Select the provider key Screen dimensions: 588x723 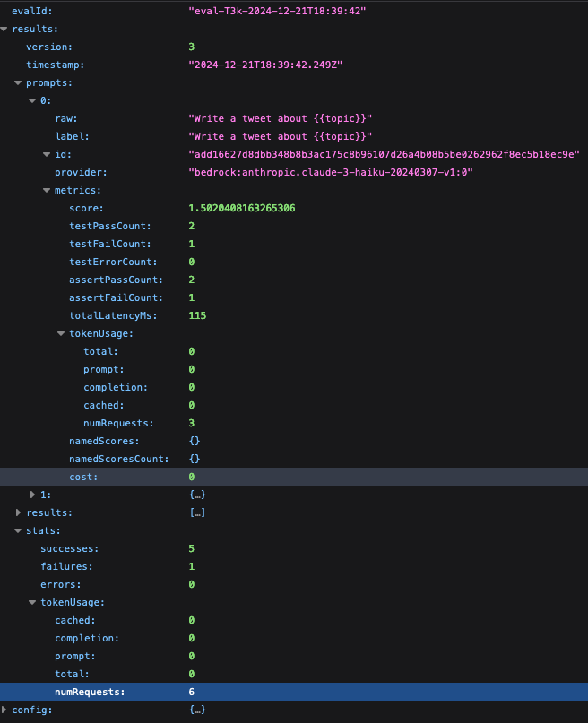coord(81,172)
